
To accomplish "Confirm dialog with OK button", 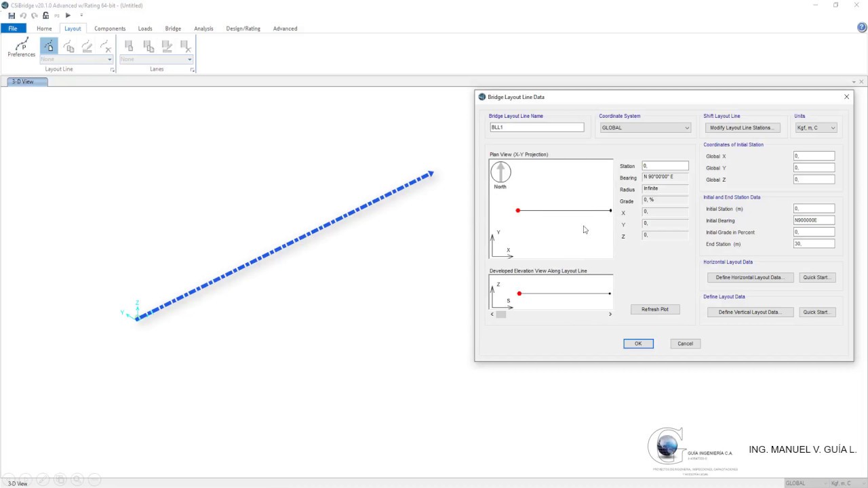I will click(638, 344).
